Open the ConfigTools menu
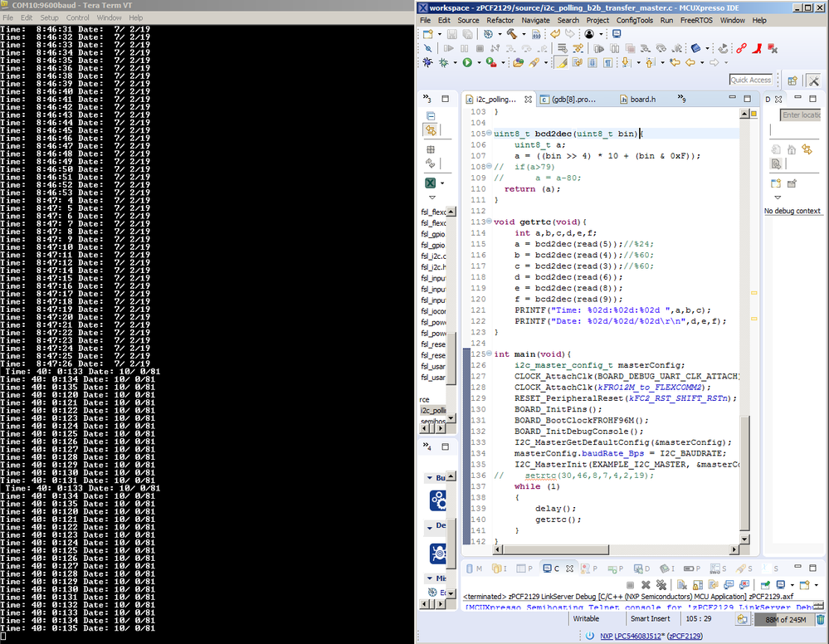The image size is (829, 644). pos(635,20)
